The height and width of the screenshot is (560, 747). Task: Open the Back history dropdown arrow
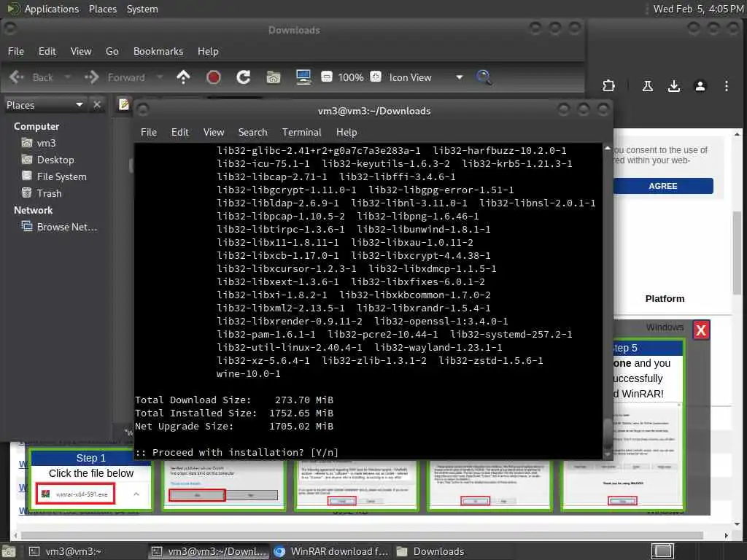click(67, 77)
